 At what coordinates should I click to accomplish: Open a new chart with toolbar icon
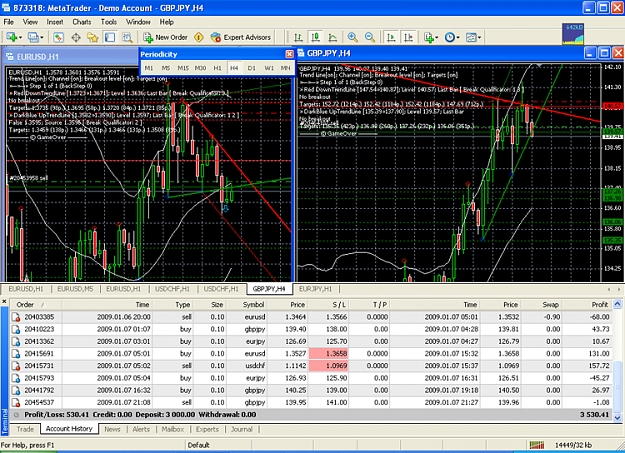(12, 37)
